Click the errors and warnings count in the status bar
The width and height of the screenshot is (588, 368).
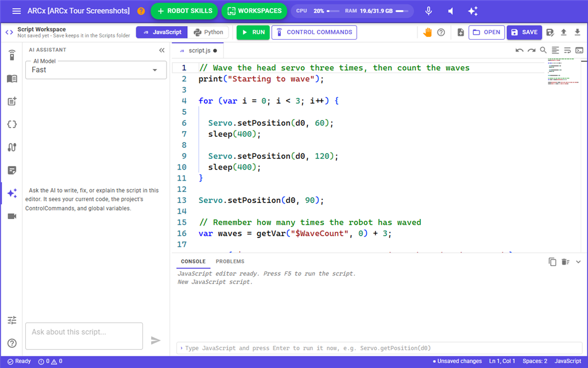tap(51, 361)
